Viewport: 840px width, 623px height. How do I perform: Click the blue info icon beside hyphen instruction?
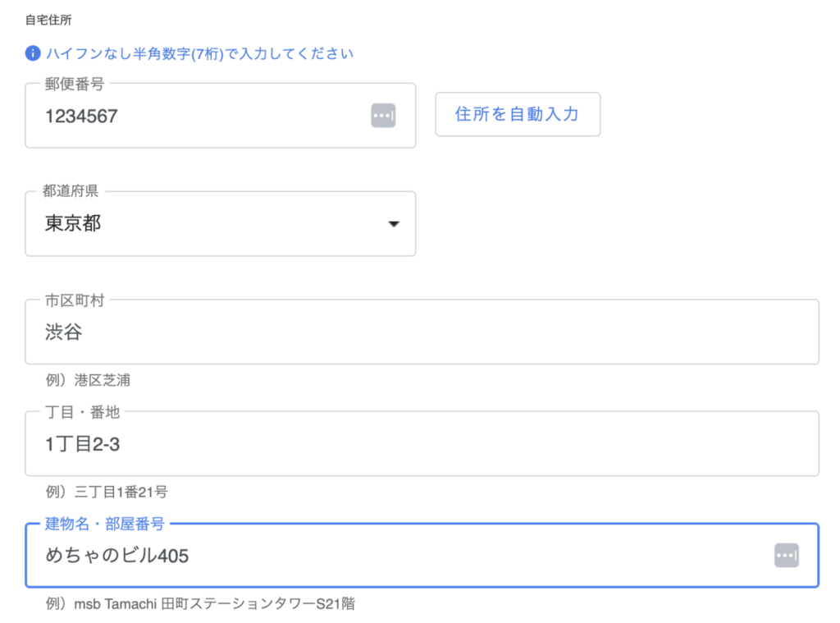point(33,54)
